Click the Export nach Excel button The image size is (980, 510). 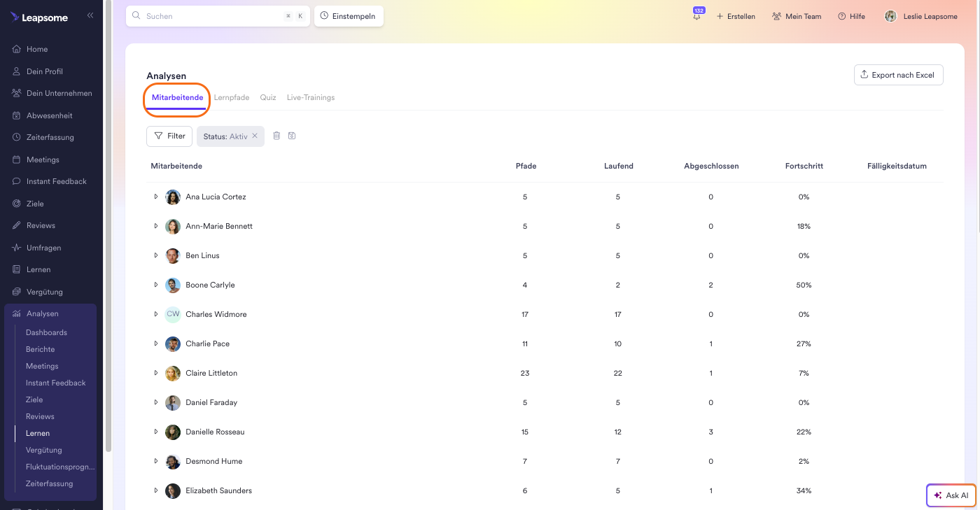[898, 75]
